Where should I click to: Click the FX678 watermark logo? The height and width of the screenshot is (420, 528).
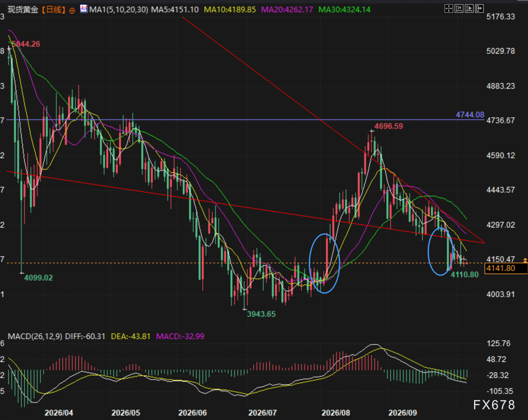494,405
